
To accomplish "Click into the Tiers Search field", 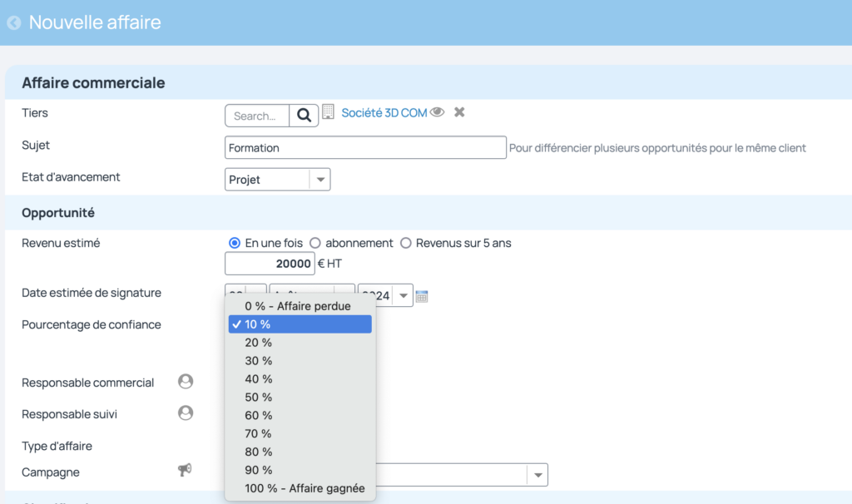I will pos(257,116).
